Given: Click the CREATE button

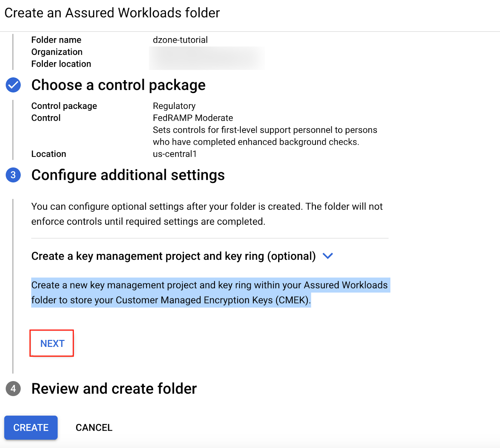Looking at the screenshot, I should tap(31, 427).
